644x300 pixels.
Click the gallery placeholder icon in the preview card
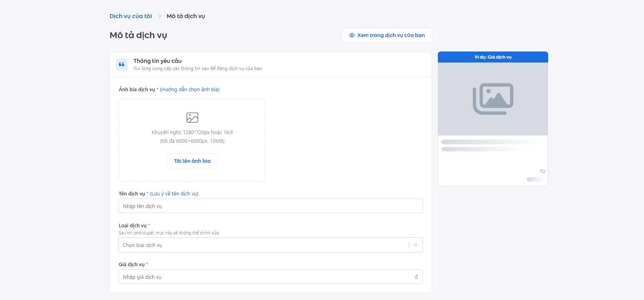click(493, 99)
